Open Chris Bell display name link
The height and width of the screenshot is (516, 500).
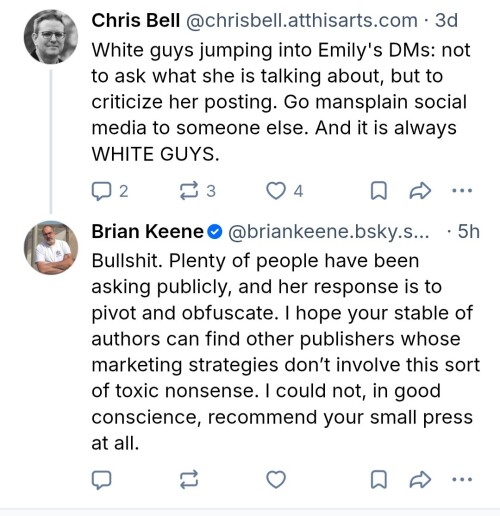136,21
